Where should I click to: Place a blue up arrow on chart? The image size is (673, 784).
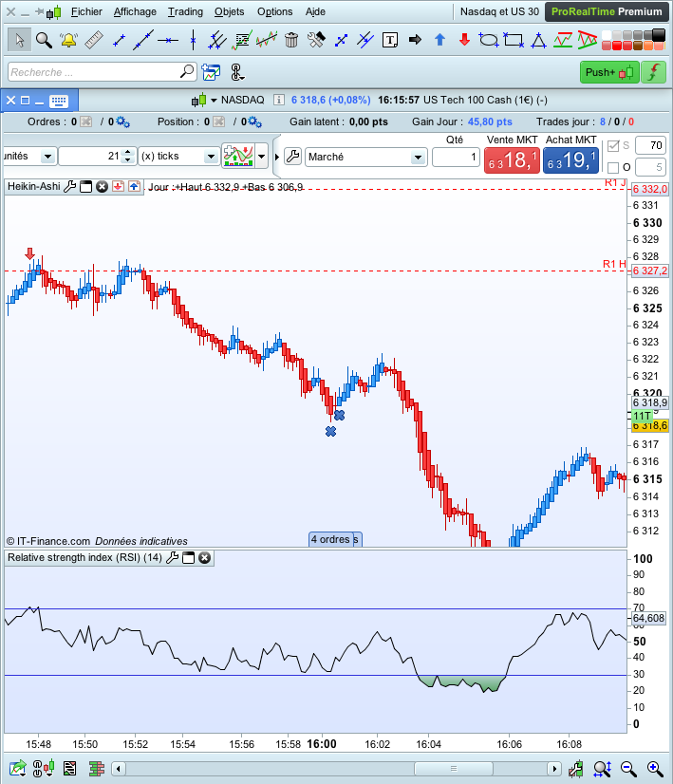coord(440,40)
